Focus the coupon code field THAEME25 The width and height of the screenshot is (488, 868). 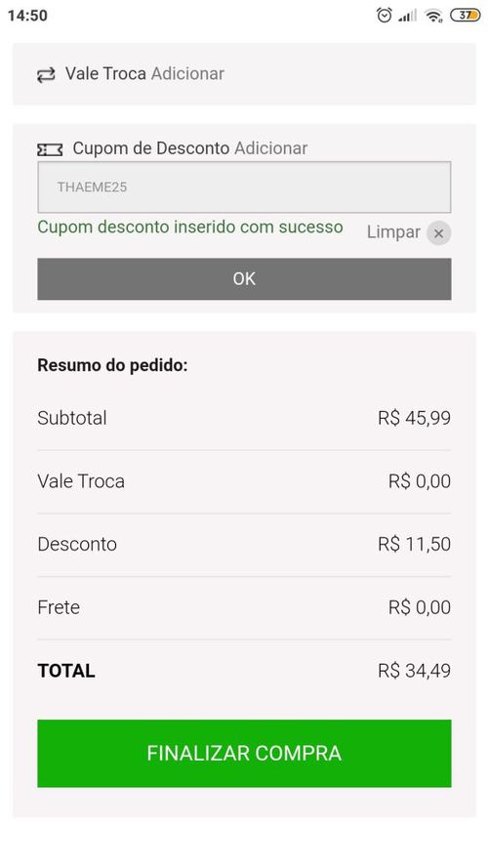pos(244,187)
